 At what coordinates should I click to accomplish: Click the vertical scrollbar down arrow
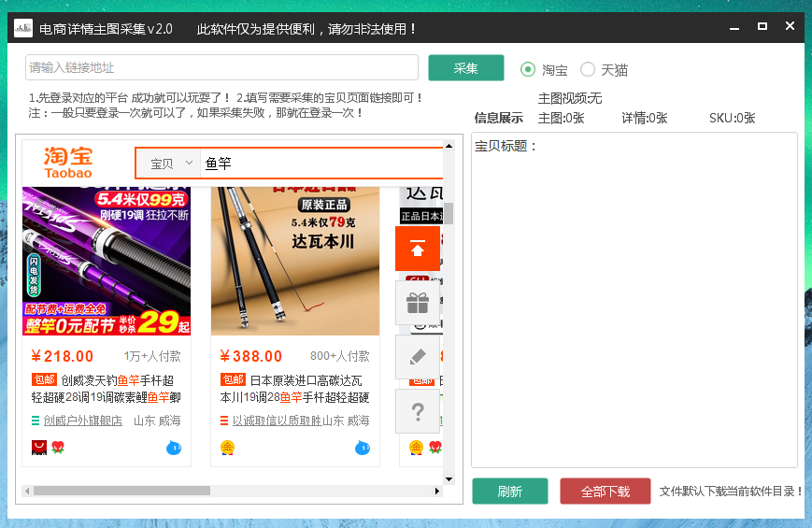449,478
